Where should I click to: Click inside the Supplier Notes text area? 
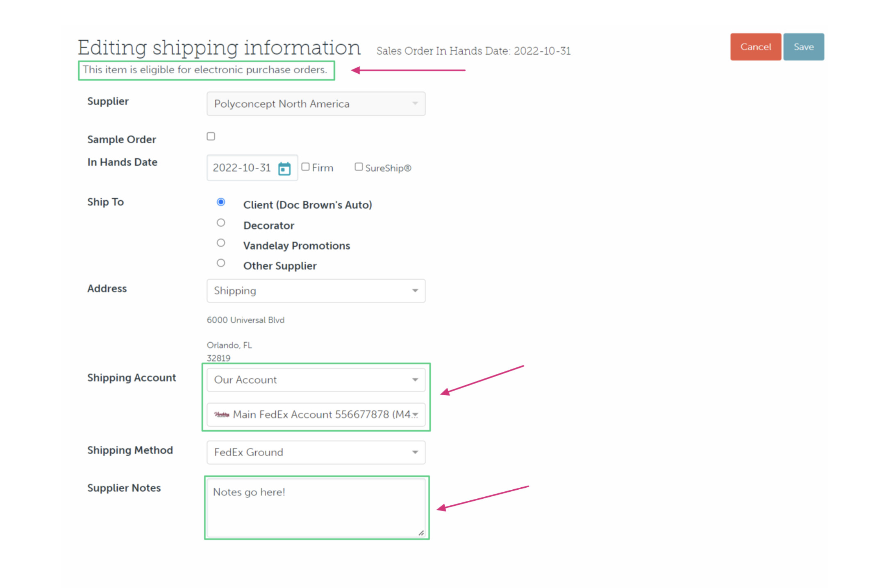pyautogui.click(x=316, y=507)
